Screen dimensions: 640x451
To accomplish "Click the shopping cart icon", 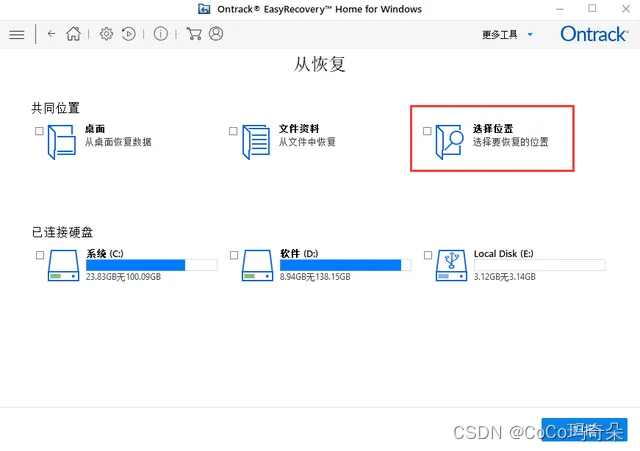I will pos(194,34).
